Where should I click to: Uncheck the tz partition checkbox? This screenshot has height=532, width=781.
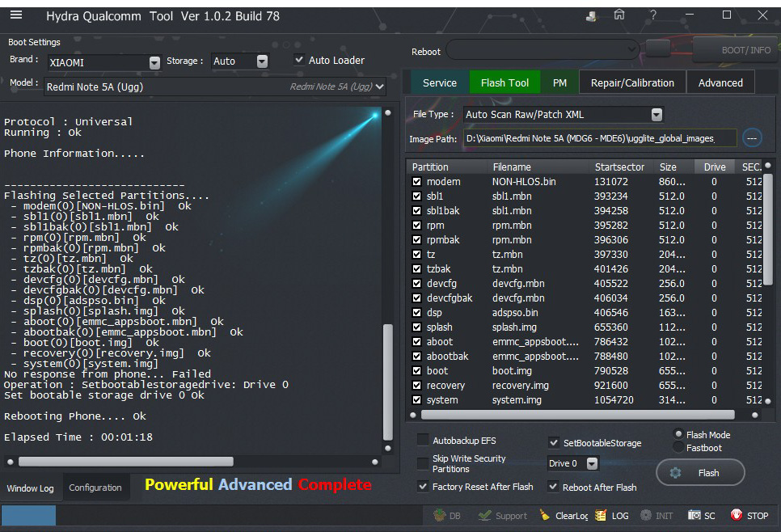point(417,255)
